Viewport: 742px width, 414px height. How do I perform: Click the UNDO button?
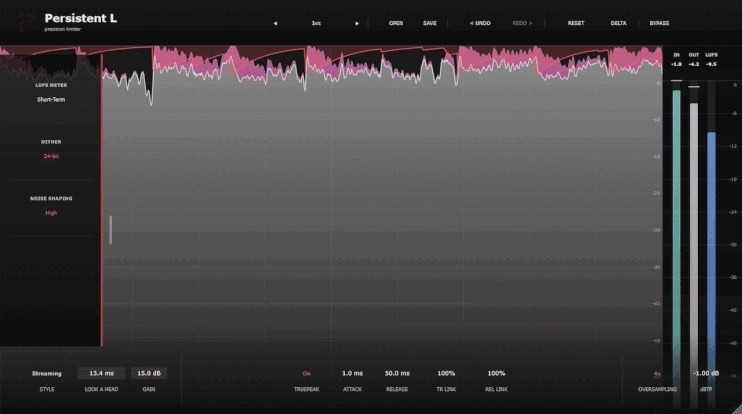coord(480,23)
